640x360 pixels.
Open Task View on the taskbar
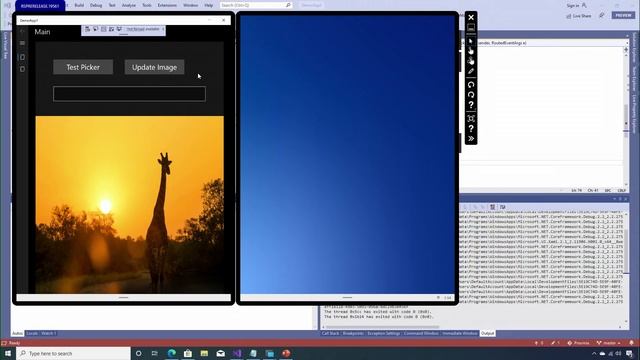pos(155,353)
